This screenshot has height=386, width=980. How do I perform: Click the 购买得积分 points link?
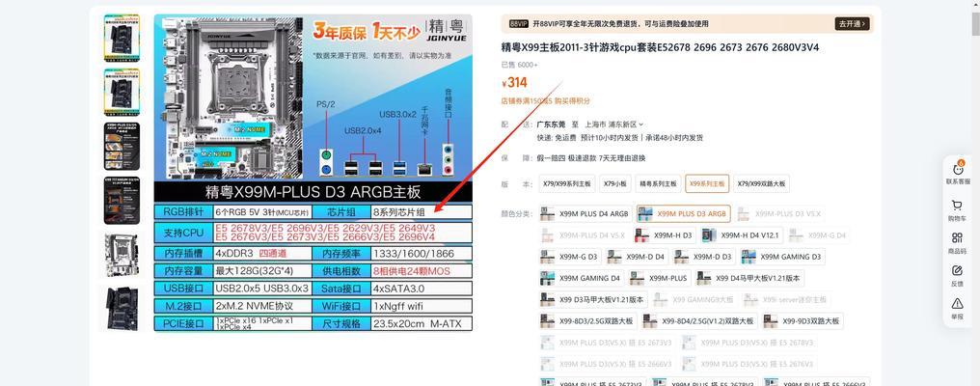(x=571, y=100)
